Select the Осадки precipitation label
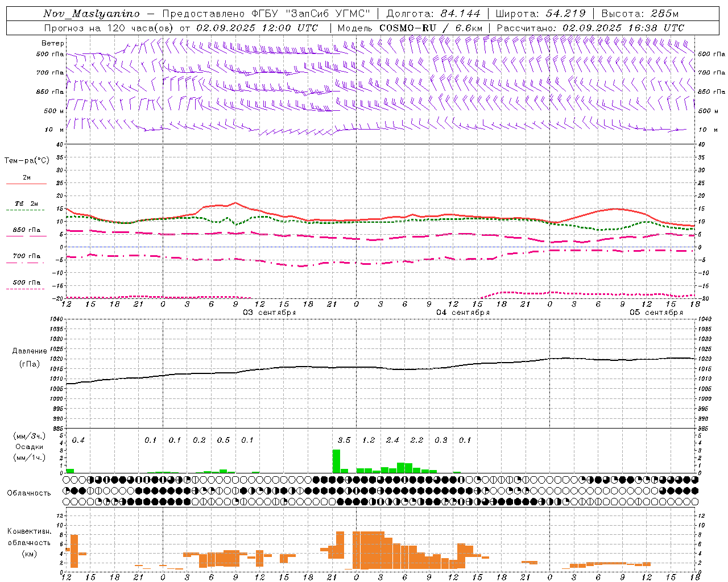 tap(29, 447)
